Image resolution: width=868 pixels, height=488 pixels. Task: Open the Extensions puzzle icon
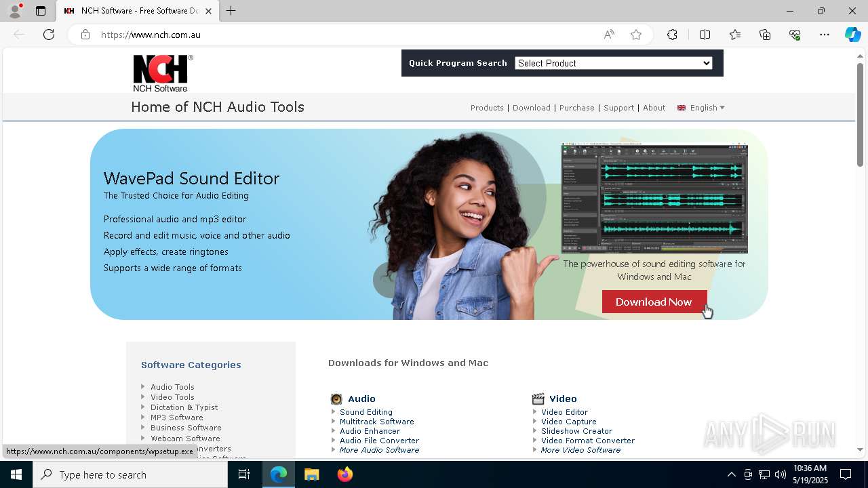pyautogui.click(x=672, y=35)
